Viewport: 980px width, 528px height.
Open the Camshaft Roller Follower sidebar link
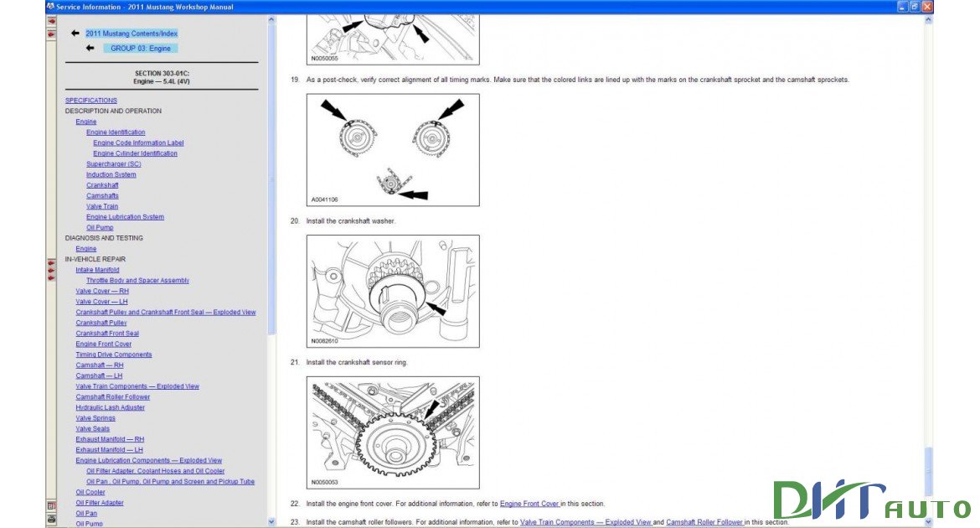coord(113,397)
